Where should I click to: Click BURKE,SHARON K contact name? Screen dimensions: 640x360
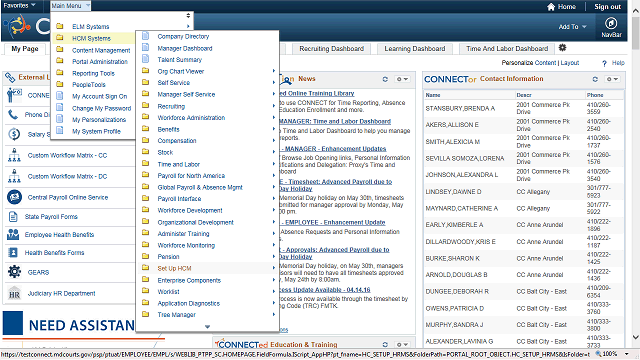point(453,258)
